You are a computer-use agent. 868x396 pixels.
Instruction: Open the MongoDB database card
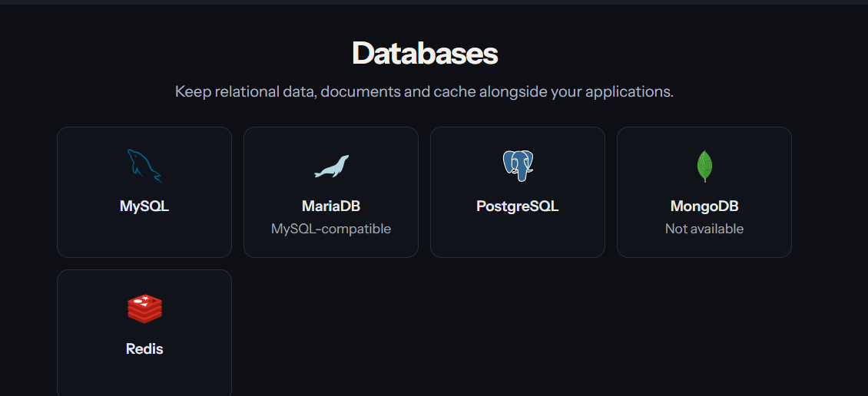pyautogui.click(x=704, y=192)
